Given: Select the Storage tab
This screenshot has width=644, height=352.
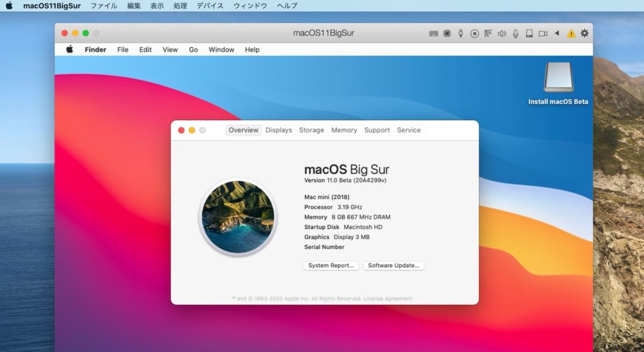Looking at the screenshot, I should point(311,130).
